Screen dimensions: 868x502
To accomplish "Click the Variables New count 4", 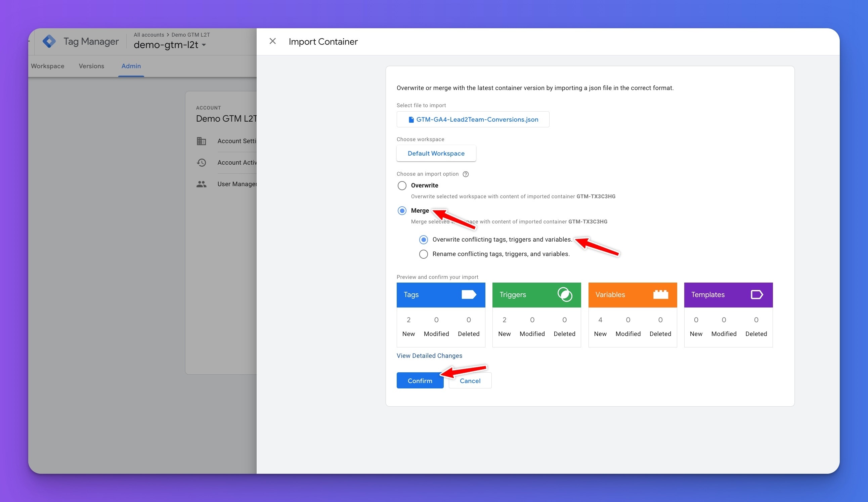I will (x=600, y=320).
